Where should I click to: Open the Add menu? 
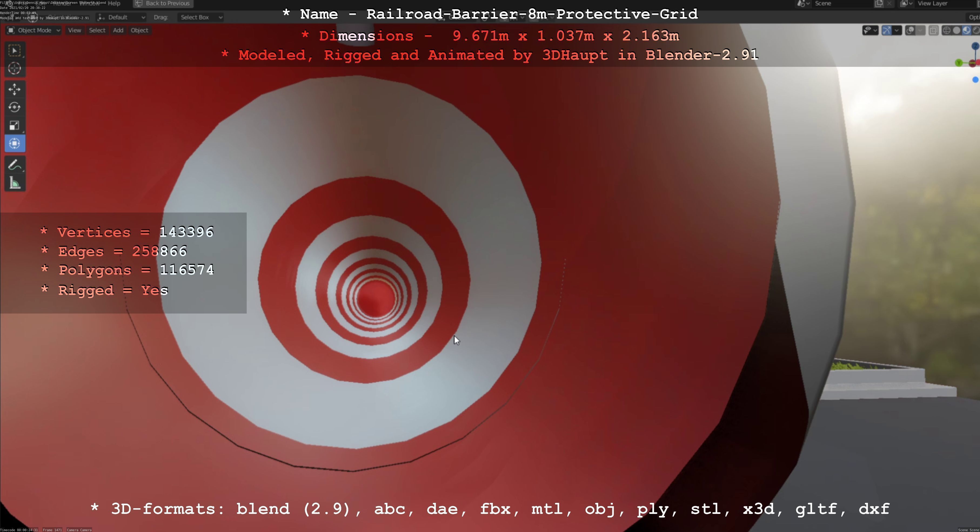click(118, 31)
